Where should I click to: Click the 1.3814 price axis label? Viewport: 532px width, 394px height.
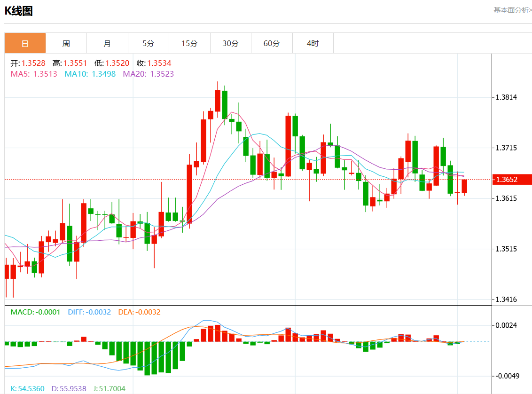click(x=507, y=97)
